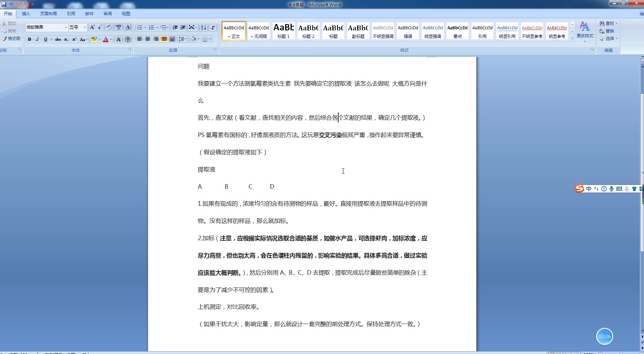Decrease paragraph indent

click(x=175, y=27)
